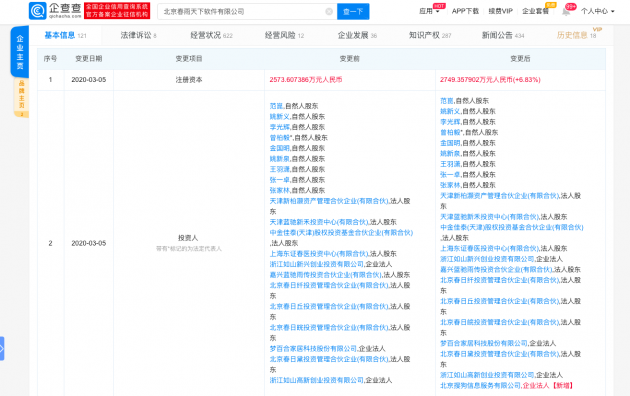Switch to the 经营风险 tab
The height and width of the screenshot is (396, 630).
tap(284, 35)
